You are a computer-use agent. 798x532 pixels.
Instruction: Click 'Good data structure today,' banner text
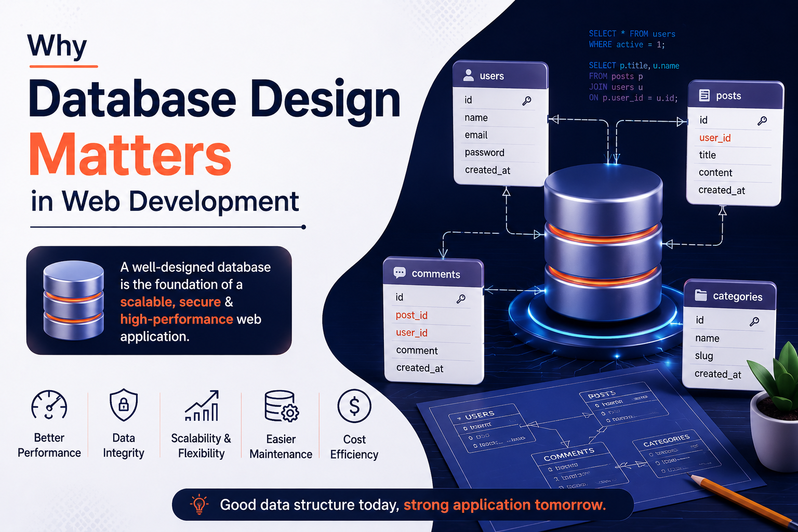tap(310, 504)
